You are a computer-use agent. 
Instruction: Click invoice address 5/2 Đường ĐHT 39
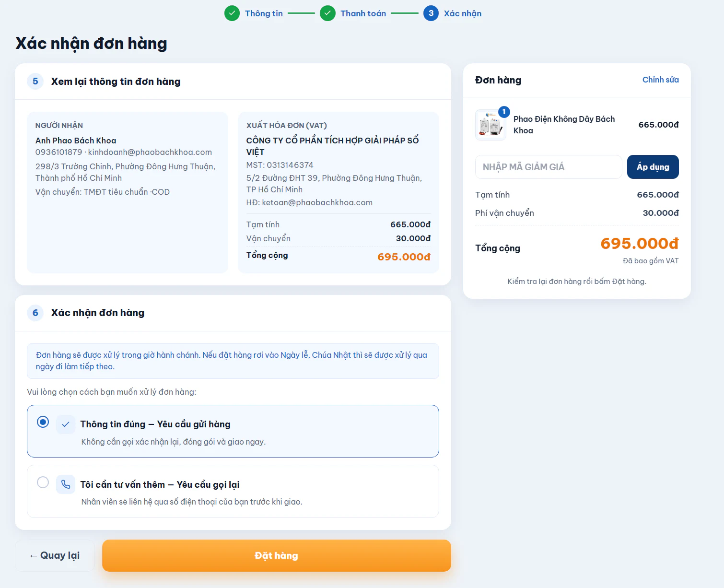[x=334, y=184]
